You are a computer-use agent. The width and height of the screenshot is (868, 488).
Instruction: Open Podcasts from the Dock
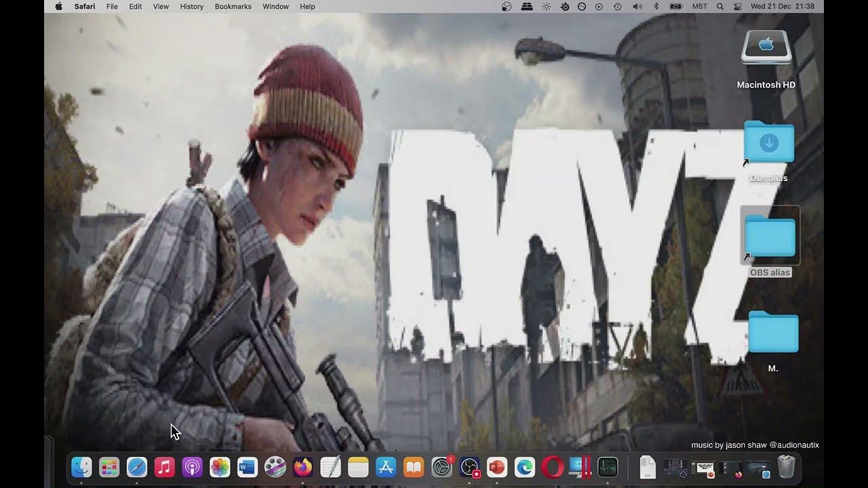click(193, 467)
